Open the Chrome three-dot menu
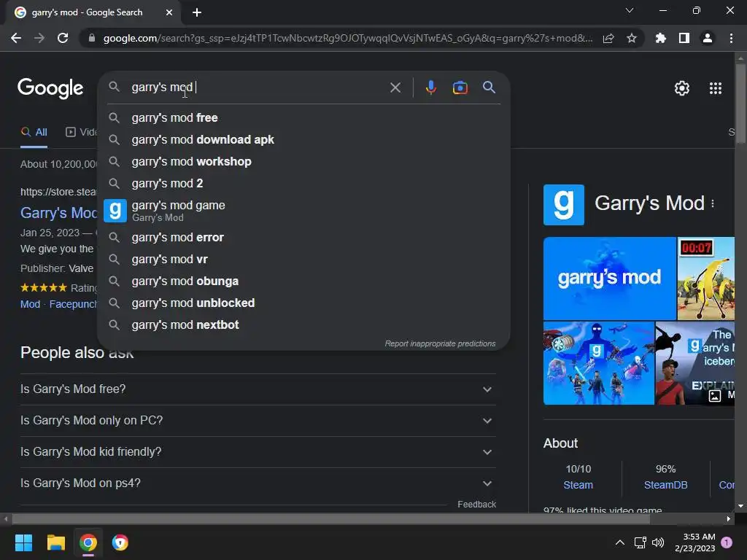Viewport: 747px width, 560px height. (x=731, y=38)
